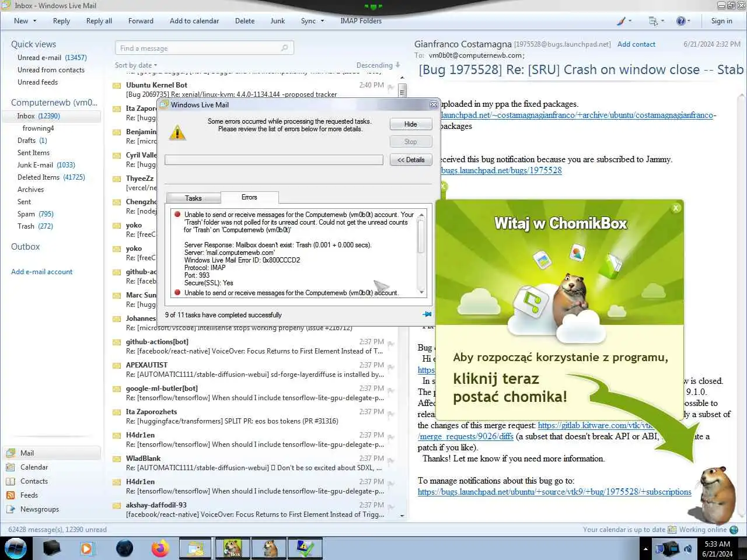Click the pushpin icon in error dialog
Screen dimensions: 747x560
[427, 314]
